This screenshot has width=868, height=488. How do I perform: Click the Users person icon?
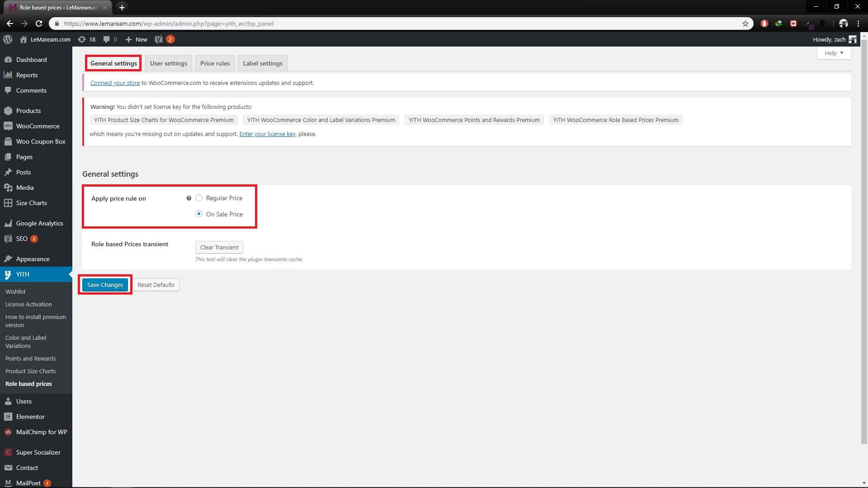click(x=8, y=401)
